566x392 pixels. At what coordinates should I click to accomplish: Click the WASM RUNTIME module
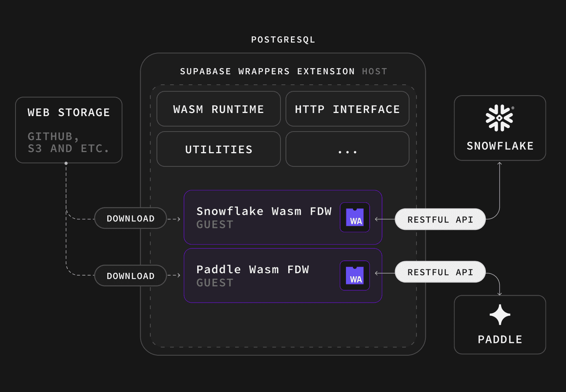(x=218, y=109)
